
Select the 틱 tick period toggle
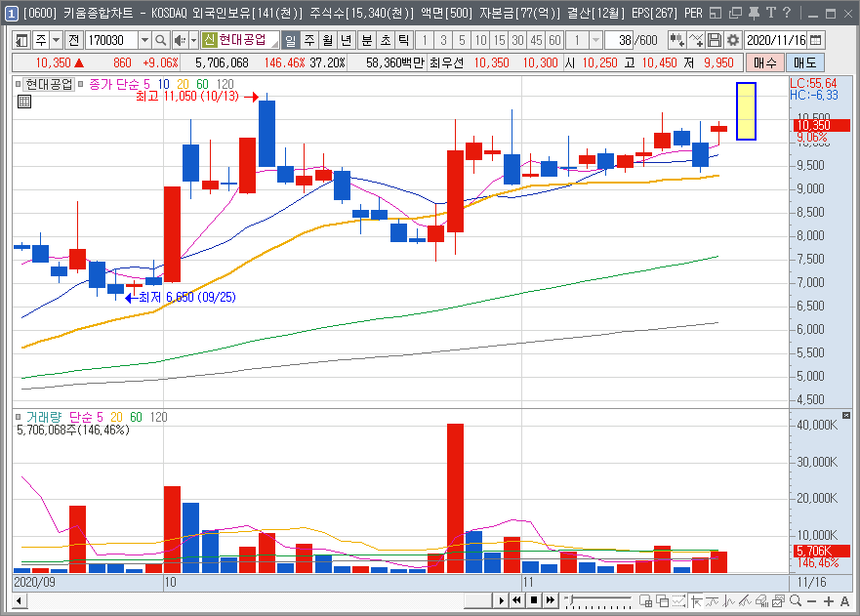[x=403, y=40]
